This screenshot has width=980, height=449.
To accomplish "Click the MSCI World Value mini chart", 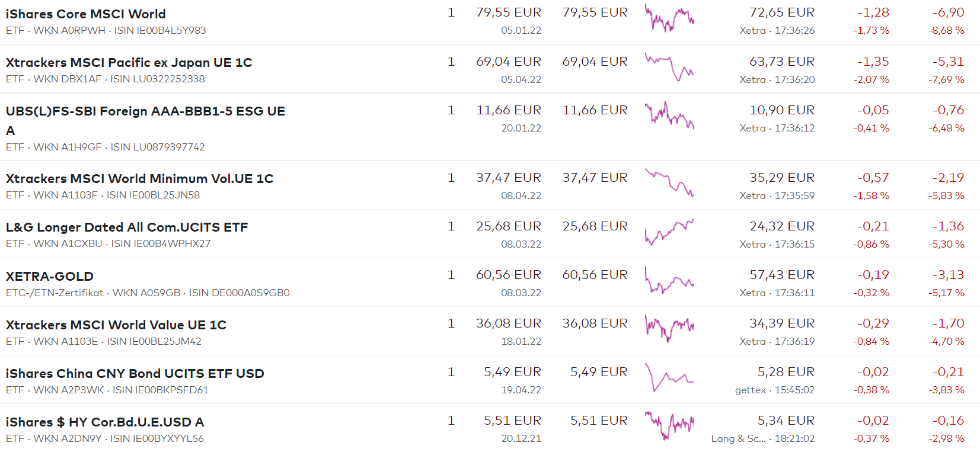I will 669,329.
